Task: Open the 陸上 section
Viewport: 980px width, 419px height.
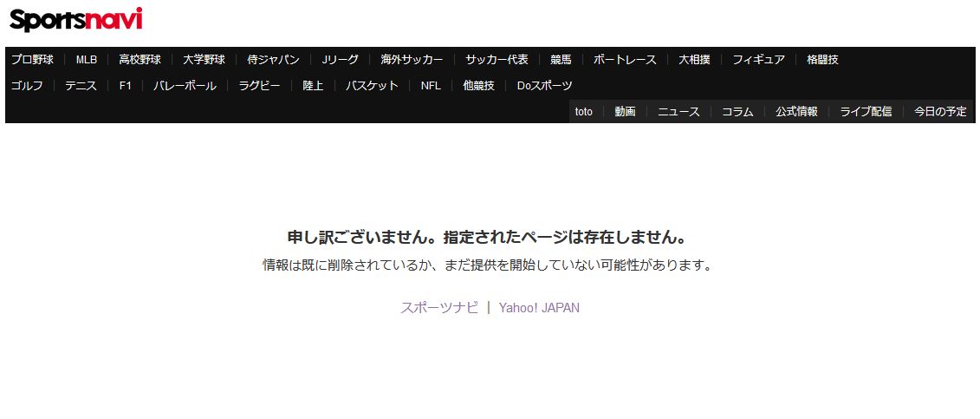Action: point(313,86)
